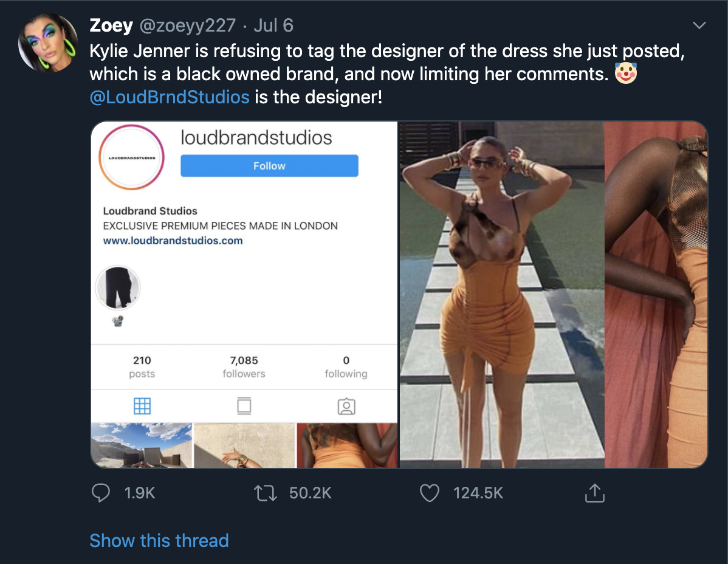Screen dimensions: 728x564
Task: Click the Loudbrand Studios logo avatar
Action: point(132,157)
